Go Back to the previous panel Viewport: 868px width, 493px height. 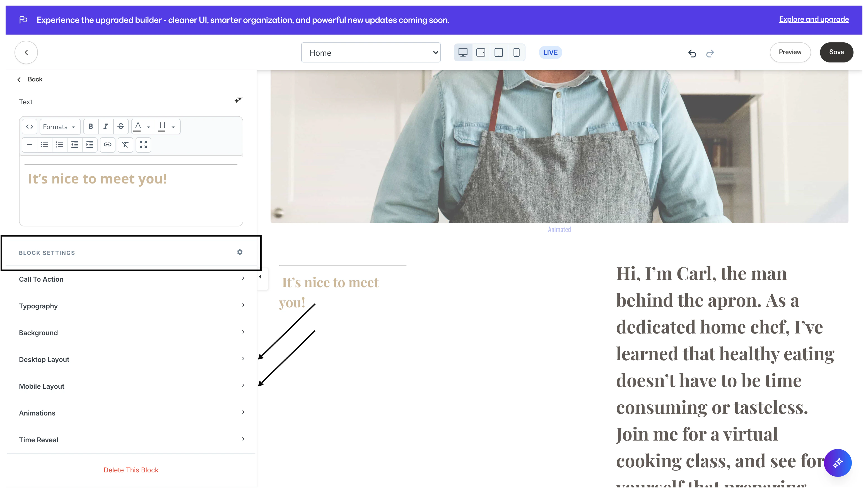30,79
